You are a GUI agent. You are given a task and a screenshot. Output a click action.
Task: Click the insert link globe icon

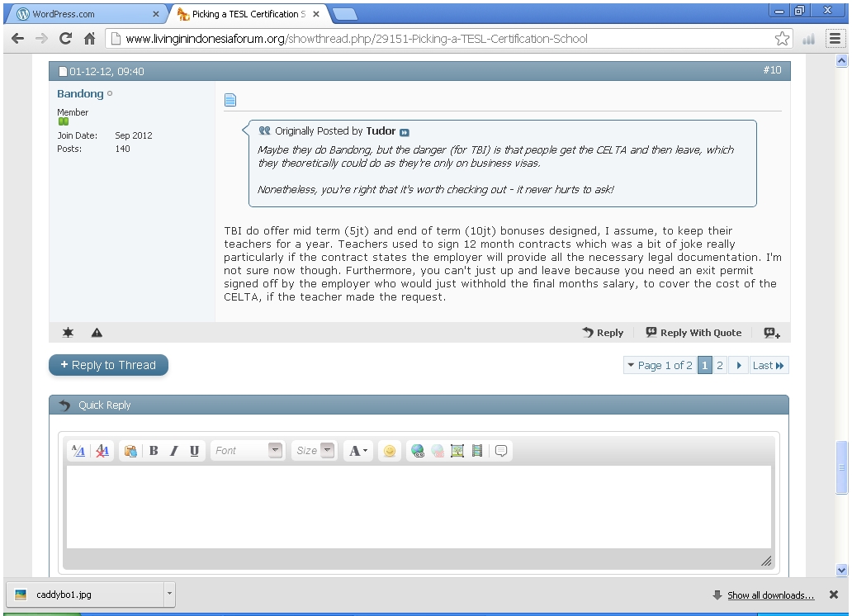tap(418, 451)
